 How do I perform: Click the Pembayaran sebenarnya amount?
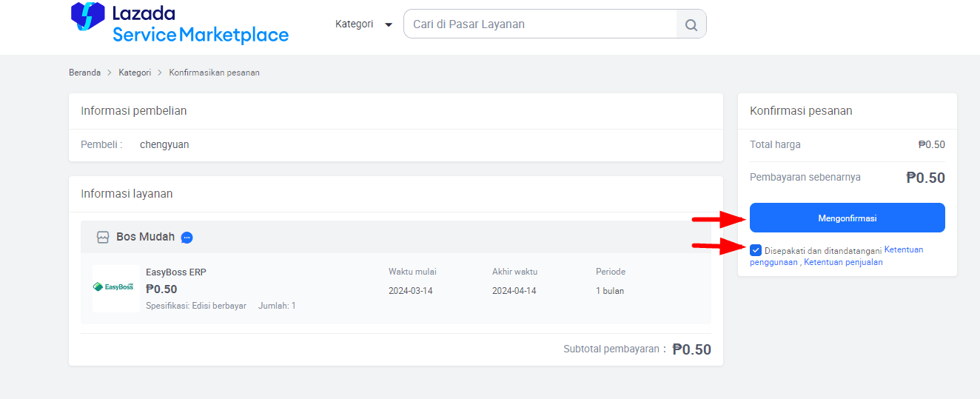(x=925, y=178)
